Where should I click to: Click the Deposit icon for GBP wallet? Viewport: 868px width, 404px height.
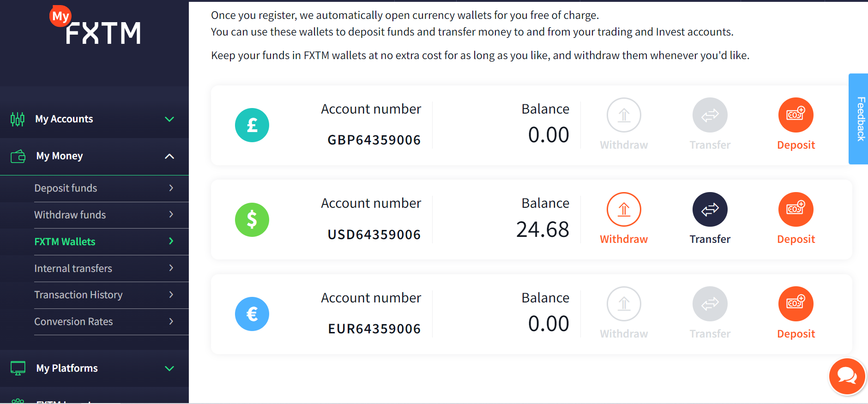796,115
